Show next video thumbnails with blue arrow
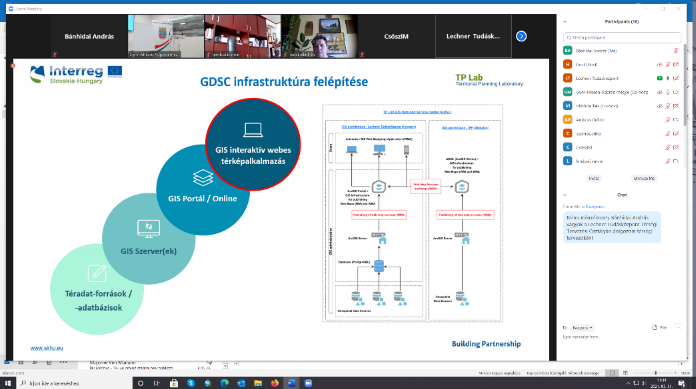Screen dimensions: 696x389 click(x=521, y=36)
